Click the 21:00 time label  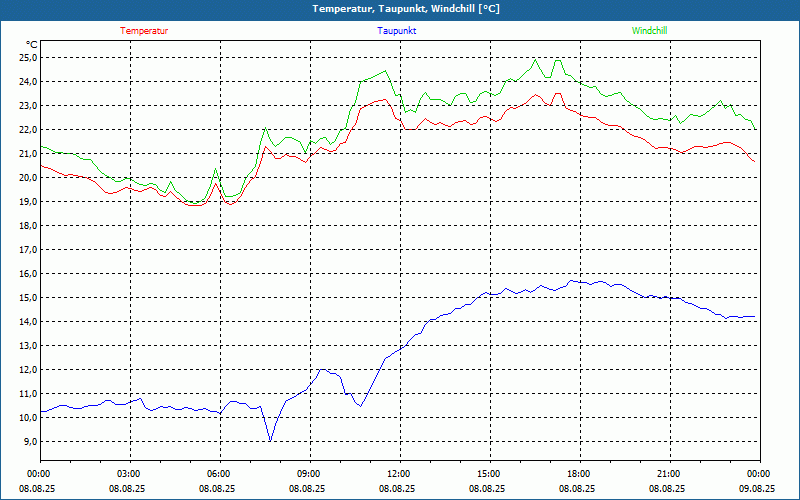coord(670,474)
